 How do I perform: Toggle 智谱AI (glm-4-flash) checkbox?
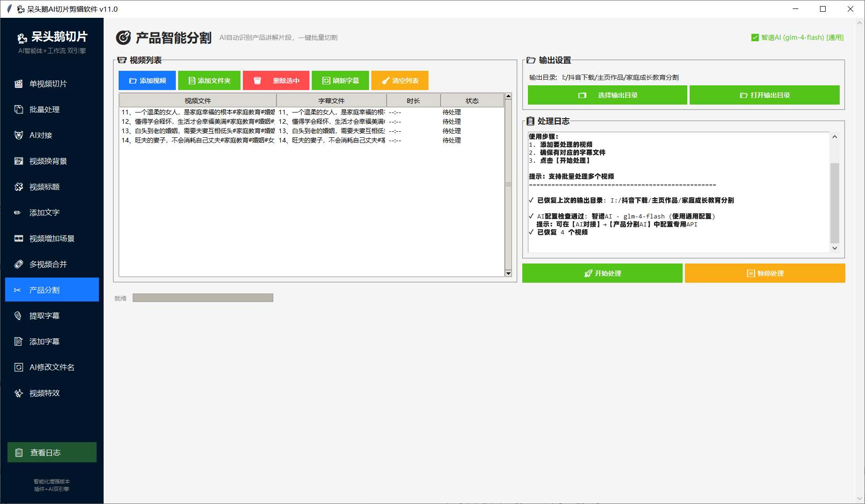[x=755, y=38]
